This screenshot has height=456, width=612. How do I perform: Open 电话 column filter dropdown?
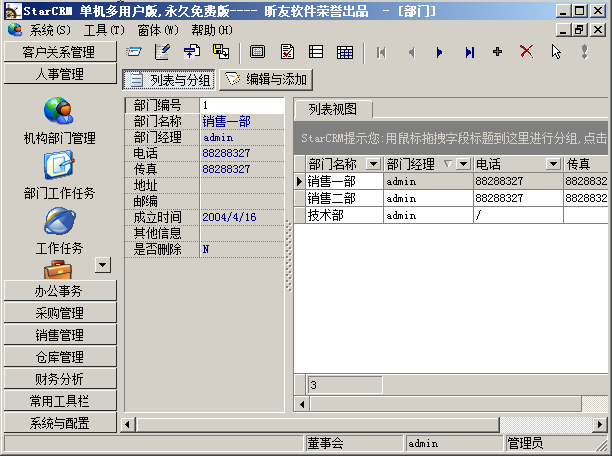[553, 164]
